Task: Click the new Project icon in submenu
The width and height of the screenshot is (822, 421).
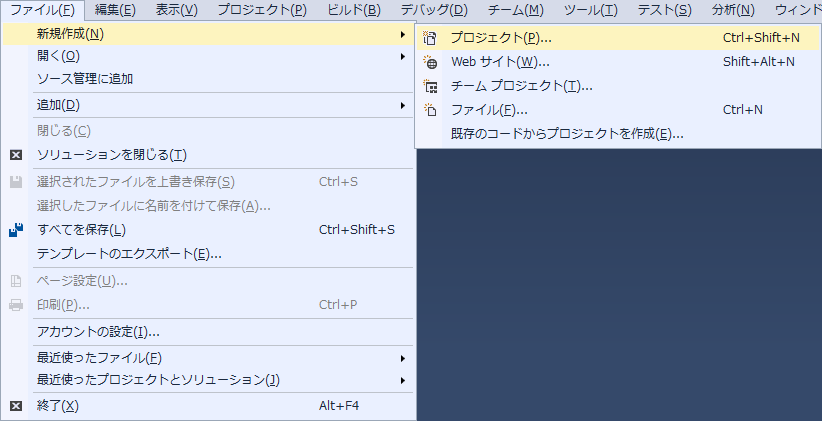Action: [431, 38]
